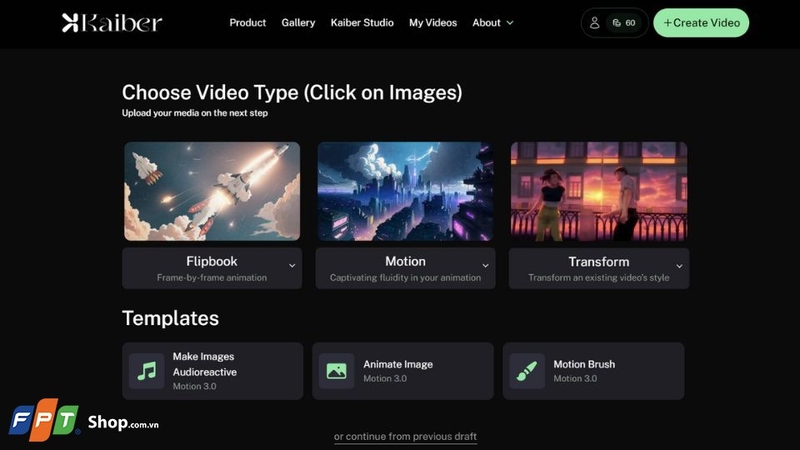Screen dimensions: 800x450
Task: Click 'Transform an existing video's style' text
Action: [598, 278]
